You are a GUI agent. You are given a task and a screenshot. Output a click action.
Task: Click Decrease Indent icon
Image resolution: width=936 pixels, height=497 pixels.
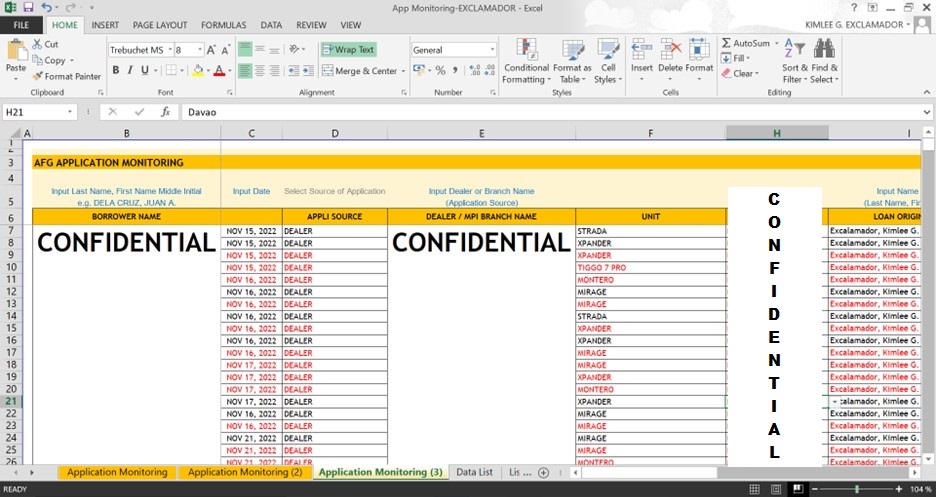click(x=294, y=70)
